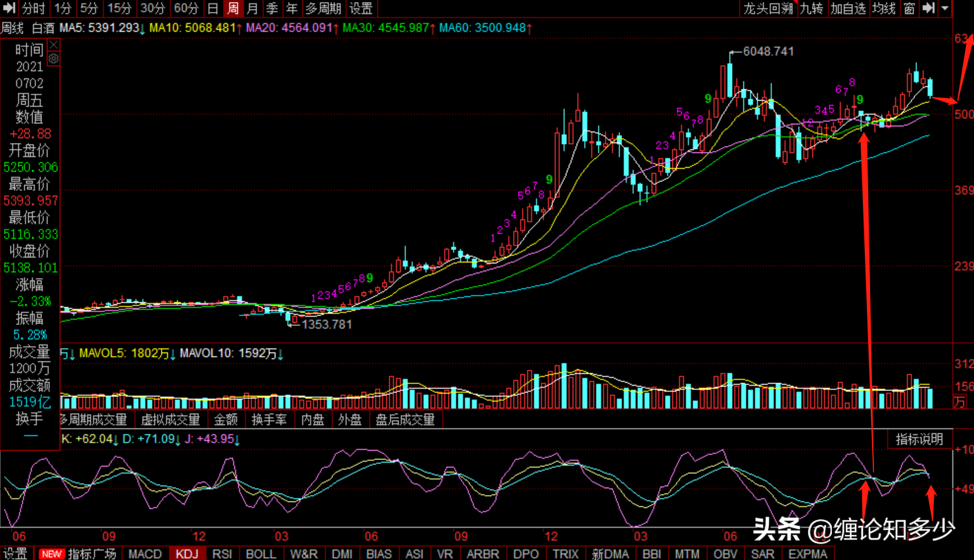Switch indicator to EXPMA
Viewport: 974px width, 560px height.
point(808,553)
